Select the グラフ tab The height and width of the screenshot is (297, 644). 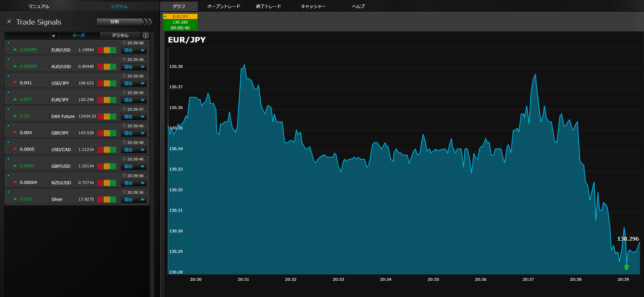pyautogui.click(x=179, y=6)
